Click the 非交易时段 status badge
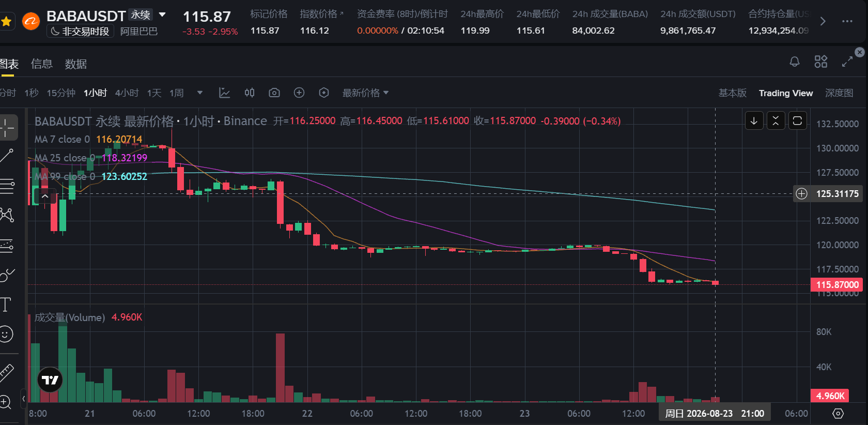 [x=80, y=31]
